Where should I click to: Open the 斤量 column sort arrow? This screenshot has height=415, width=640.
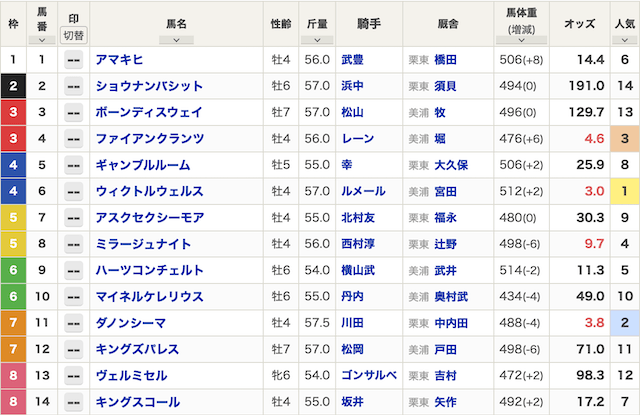pyautogui.click(x=317, y=40)
